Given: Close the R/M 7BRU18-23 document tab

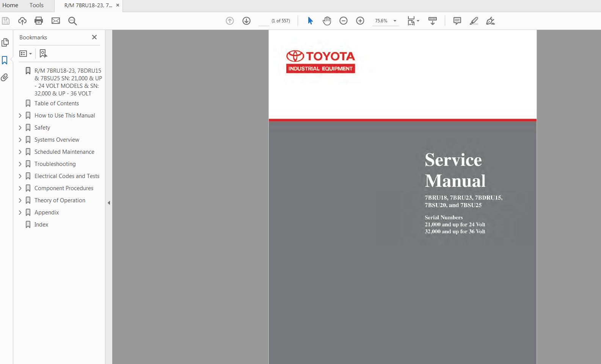Looking at the screenshot, I should coord(118,5).
